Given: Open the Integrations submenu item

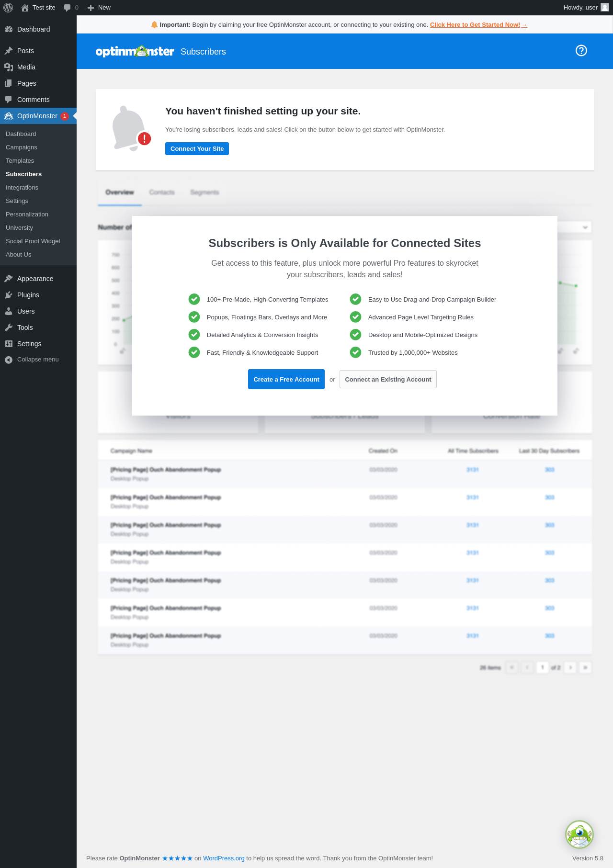Looking at the screenshot, I should click(x=22, y=188).
